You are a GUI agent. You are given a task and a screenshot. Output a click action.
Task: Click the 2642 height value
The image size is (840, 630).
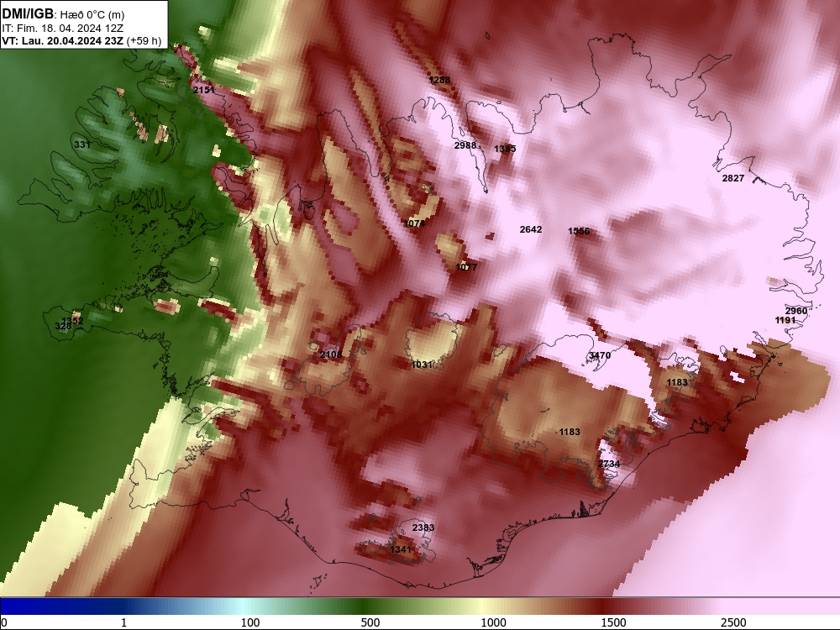pyautogui.click(x=530, y=229)
